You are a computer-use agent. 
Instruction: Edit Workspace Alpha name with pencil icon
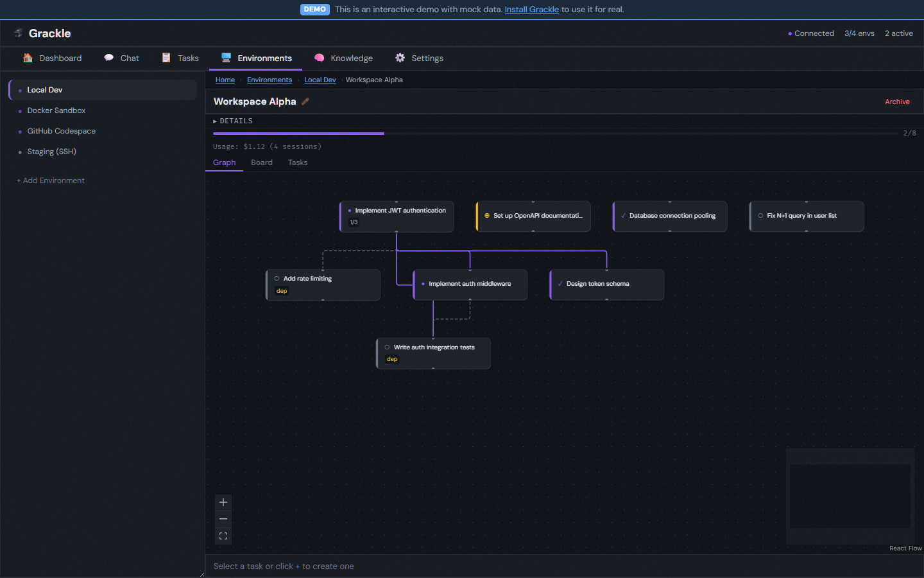[x=305, y=101]
